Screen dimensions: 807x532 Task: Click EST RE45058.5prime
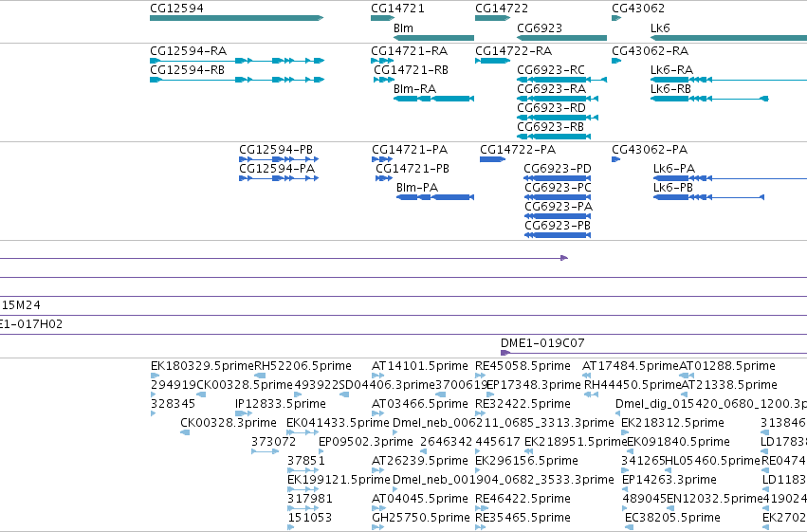click(x=480, y=376)
